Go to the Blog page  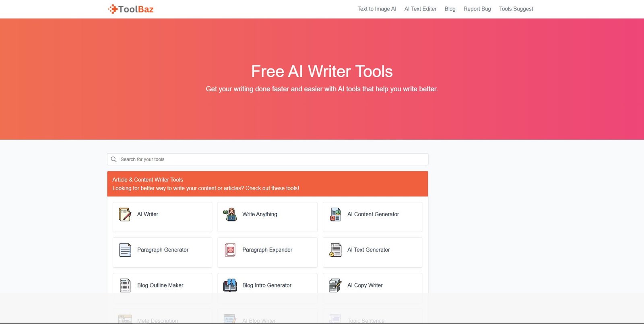pos(450,9)
